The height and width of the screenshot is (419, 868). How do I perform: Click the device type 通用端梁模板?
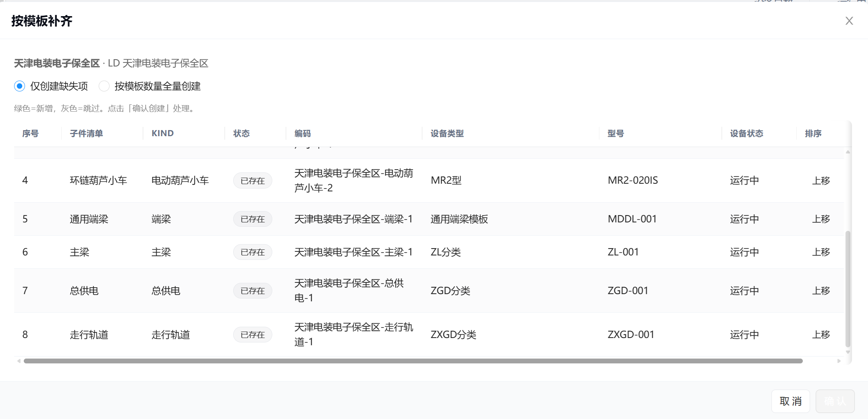click(x=459, y=219)
